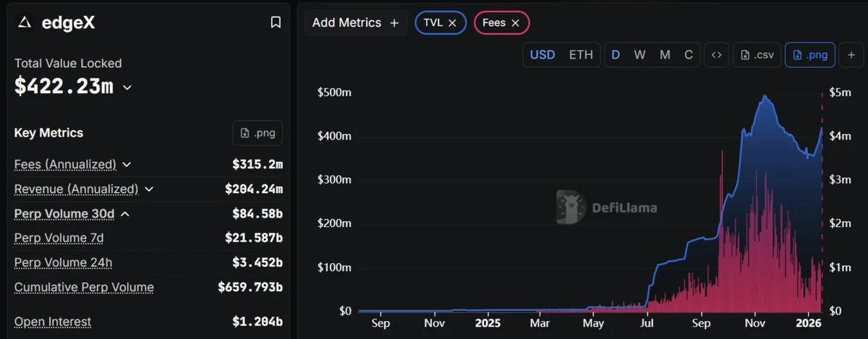Switch chart denomination to ETH
The image size is (868, 339).
[581, 55]
